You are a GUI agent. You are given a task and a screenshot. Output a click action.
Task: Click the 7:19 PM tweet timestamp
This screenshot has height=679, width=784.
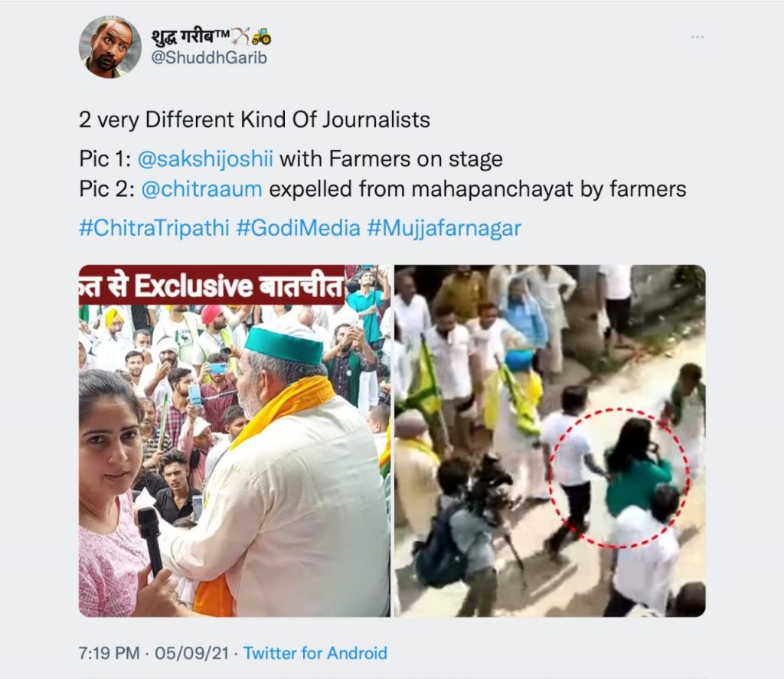point(109,653)
